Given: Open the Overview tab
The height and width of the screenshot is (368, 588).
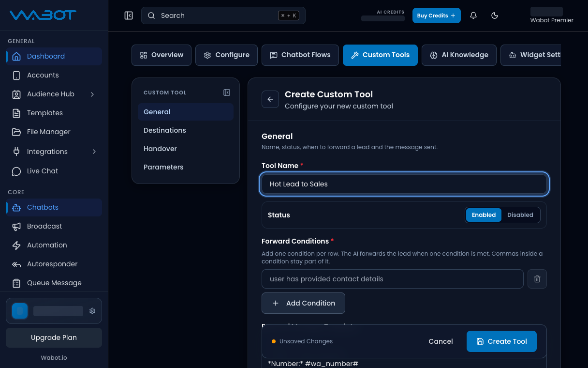Looking at the screenshot, I should point(162,55).
